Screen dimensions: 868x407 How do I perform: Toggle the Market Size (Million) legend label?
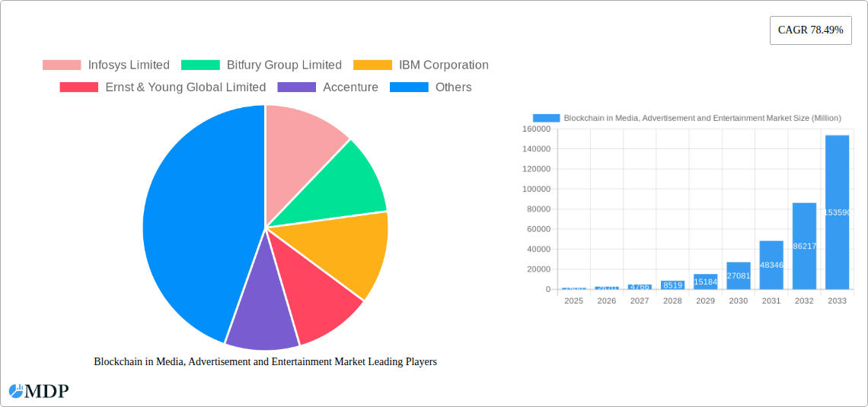click(x=703, y=118)
